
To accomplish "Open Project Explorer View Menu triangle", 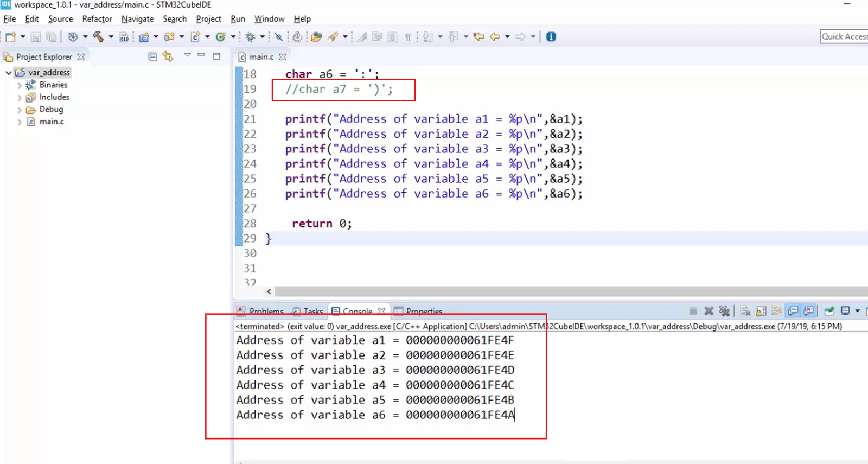I will [187, 55].
